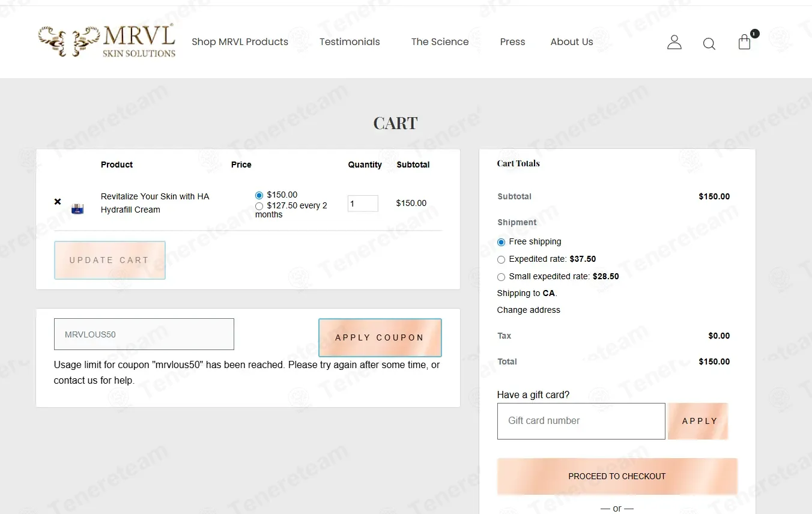The image size is (812, 514).
Task: Focus the quantity field for Hydrafill Cream
Action: [363, 204]
